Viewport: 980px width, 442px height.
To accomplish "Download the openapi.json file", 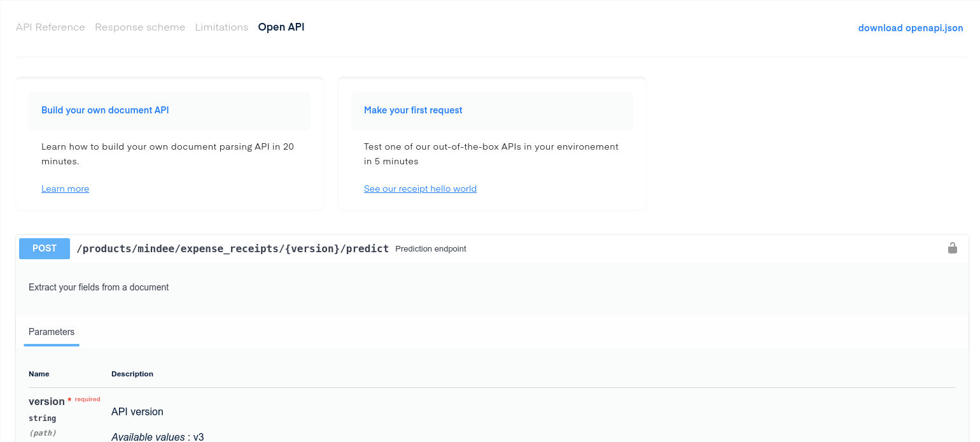I will (910, 28).
